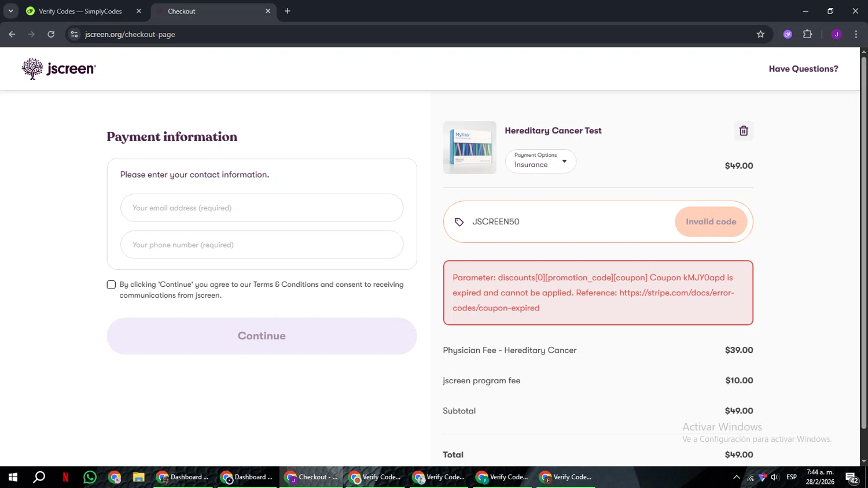Open Windows taskbar search

coord(39,477)
